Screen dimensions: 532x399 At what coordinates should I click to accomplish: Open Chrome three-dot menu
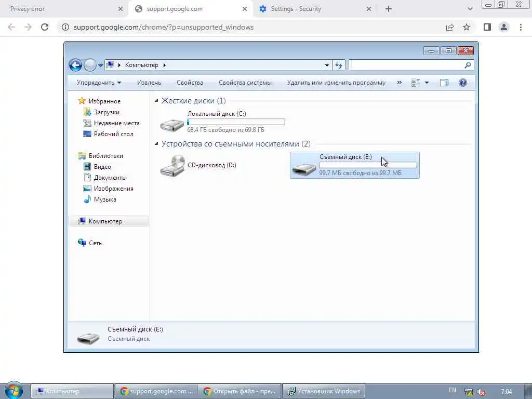[x=521, y=27]
